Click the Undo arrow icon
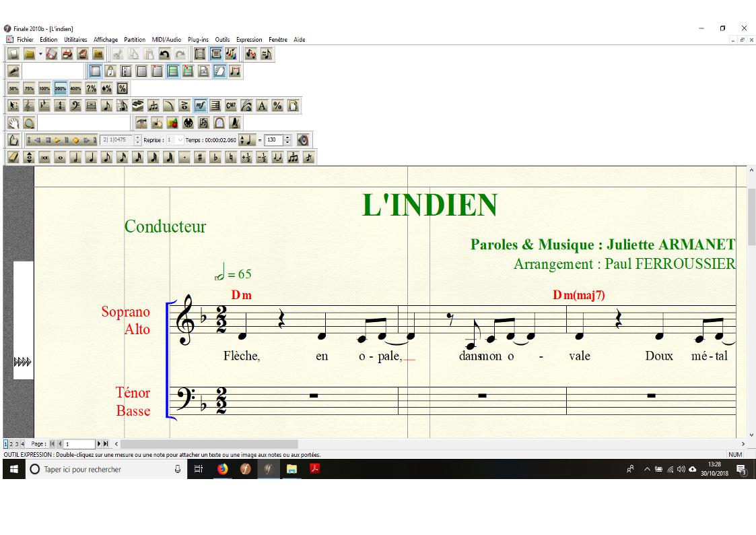 (x=164, y=53)
